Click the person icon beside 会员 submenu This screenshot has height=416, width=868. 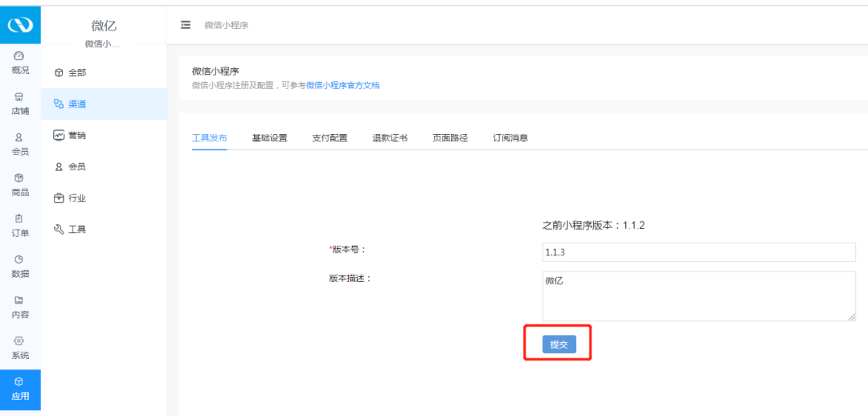(x=59, y=166)
